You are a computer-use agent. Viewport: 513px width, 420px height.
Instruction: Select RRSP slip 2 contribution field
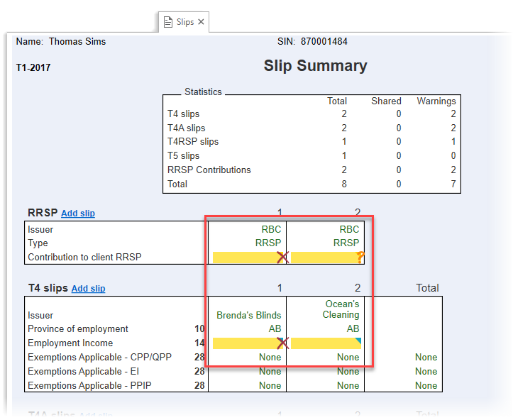[x=324, y=258]
